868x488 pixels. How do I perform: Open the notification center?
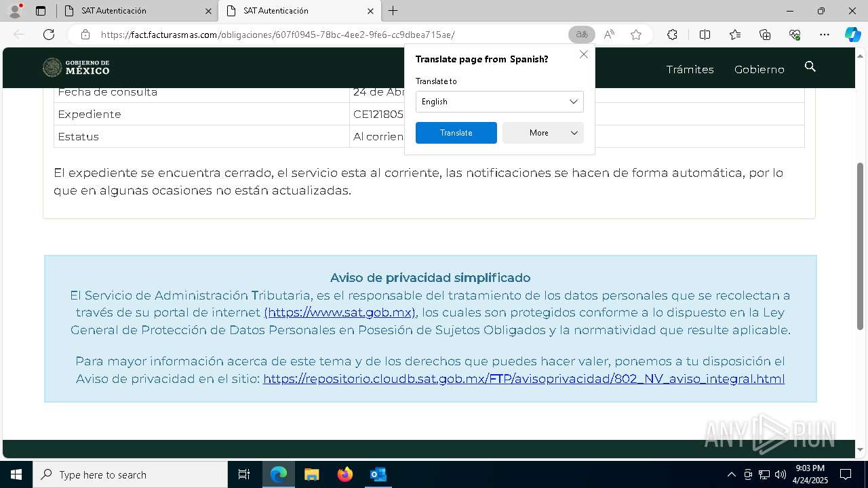click(846, 474)
